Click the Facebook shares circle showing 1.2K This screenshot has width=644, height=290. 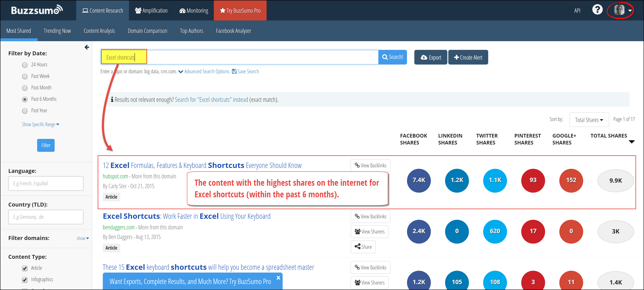click(419, 280)
